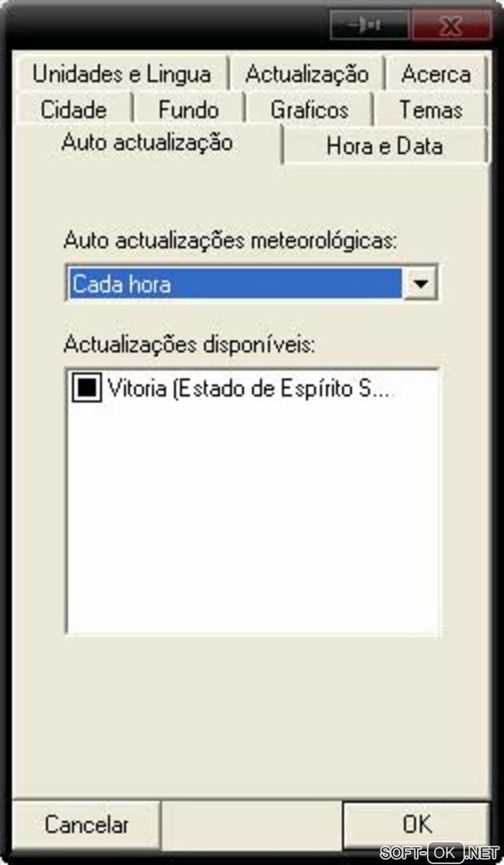Open the Acerca tab

(436, 74)
